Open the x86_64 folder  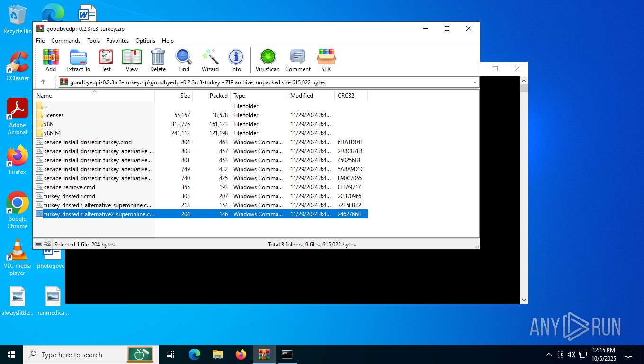(x=52, y=133)
